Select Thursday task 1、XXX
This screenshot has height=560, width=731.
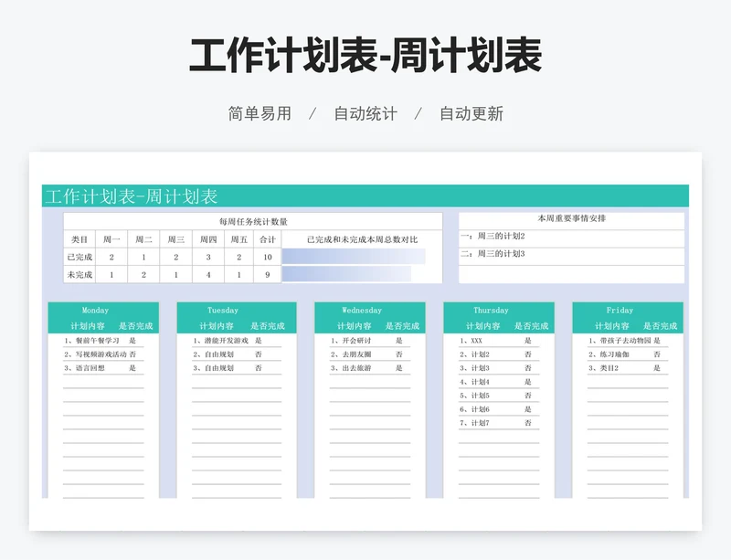pos(471,341)
